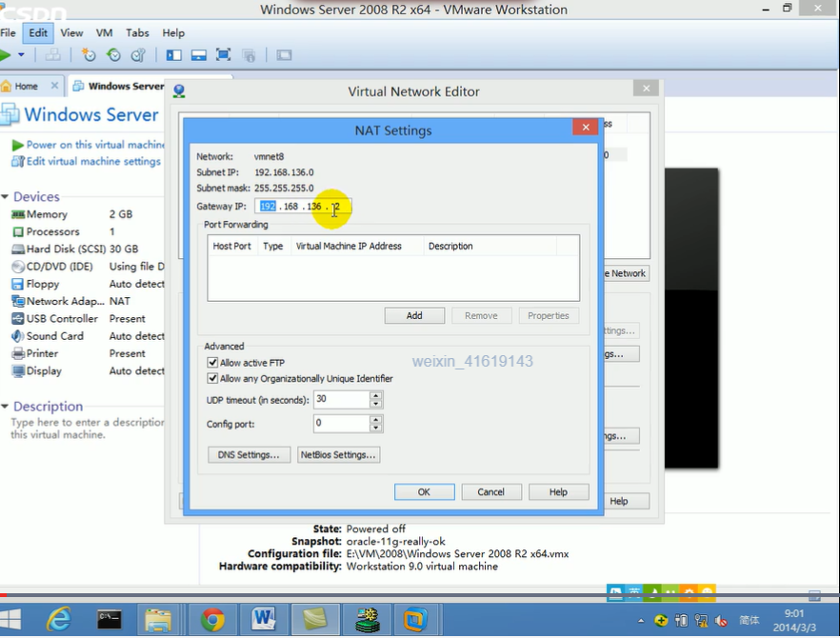840x638 pixels.
Task: Click the muted volume tray icon
Action: pyautogui.click(x=721, y=621)
